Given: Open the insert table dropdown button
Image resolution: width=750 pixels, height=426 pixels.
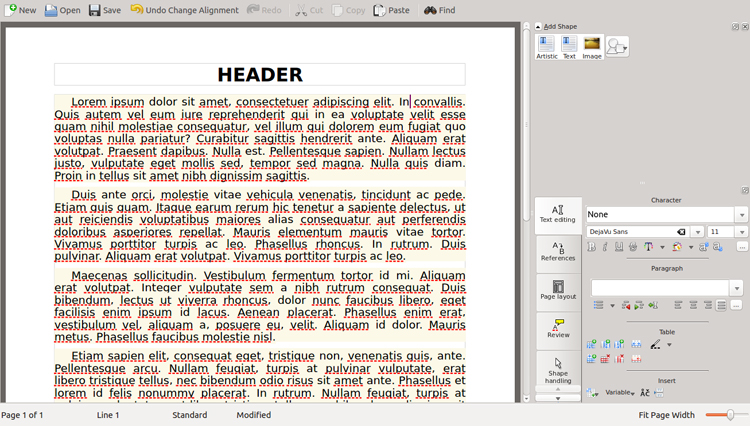Looking at the screenshot, I should (592, 393).
